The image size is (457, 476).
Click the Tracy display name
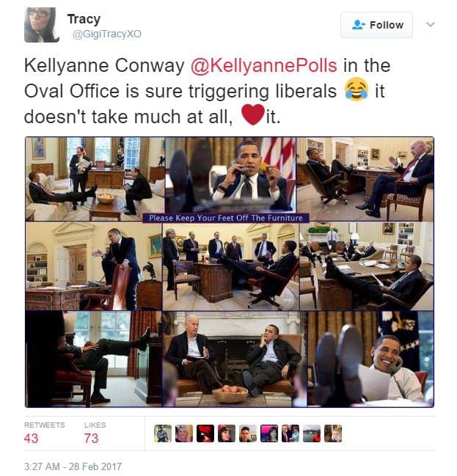tap(84, 19)
